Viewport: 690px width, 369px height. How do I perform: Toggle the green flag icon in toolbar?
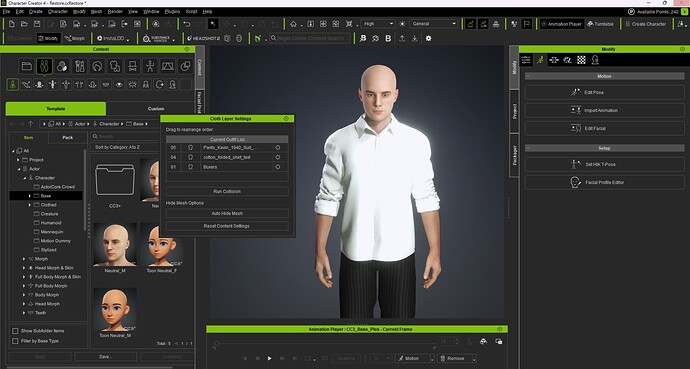[526, 24]
